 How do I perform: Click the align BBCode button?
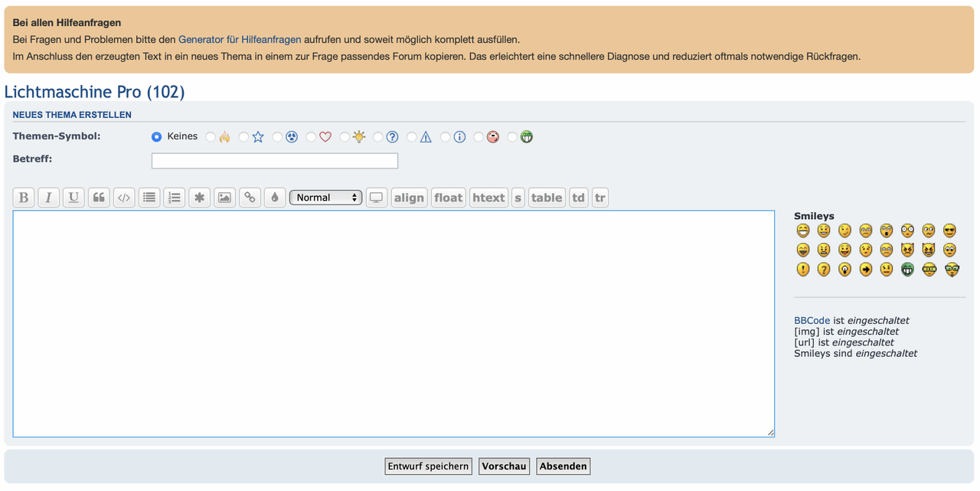[409, 198]
